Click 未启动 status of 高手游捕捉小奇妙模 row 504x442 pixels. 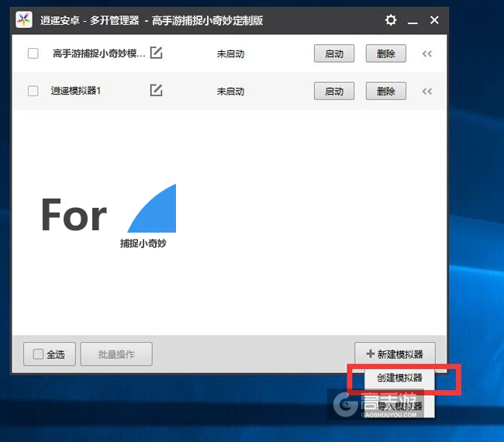click(230, 54)
